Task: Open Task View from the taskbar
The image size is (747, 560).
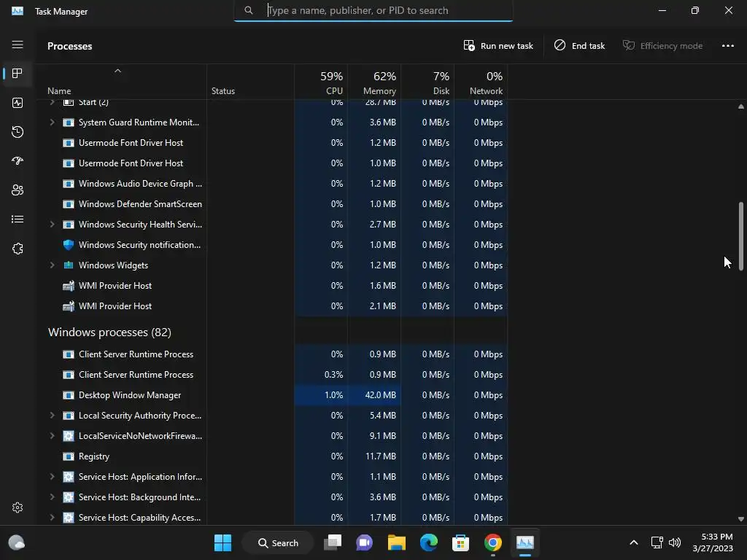Action: coord(333,542)
